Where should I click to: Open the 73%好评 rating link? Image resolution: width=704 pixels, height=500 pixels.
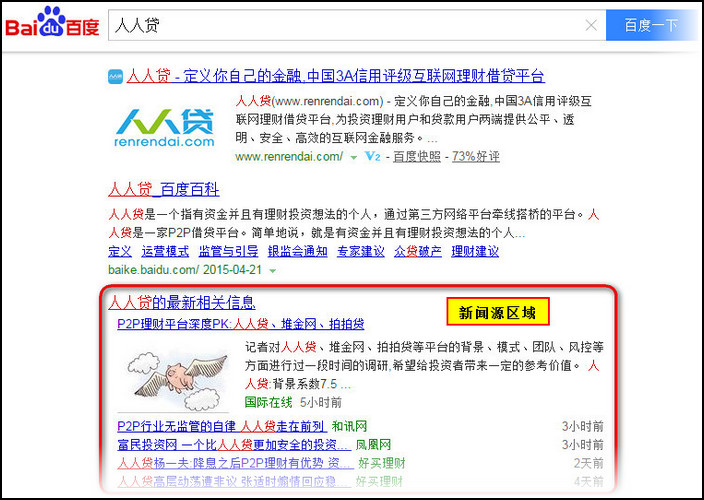[x=476, y=157]
